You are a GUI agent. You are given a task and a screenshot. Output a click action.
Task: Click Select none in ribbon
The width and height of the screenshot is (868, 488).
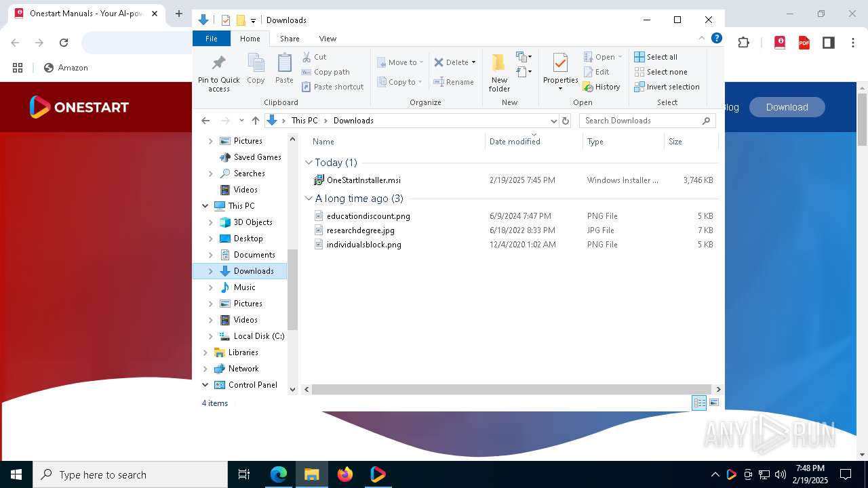(x=660, y=72)
